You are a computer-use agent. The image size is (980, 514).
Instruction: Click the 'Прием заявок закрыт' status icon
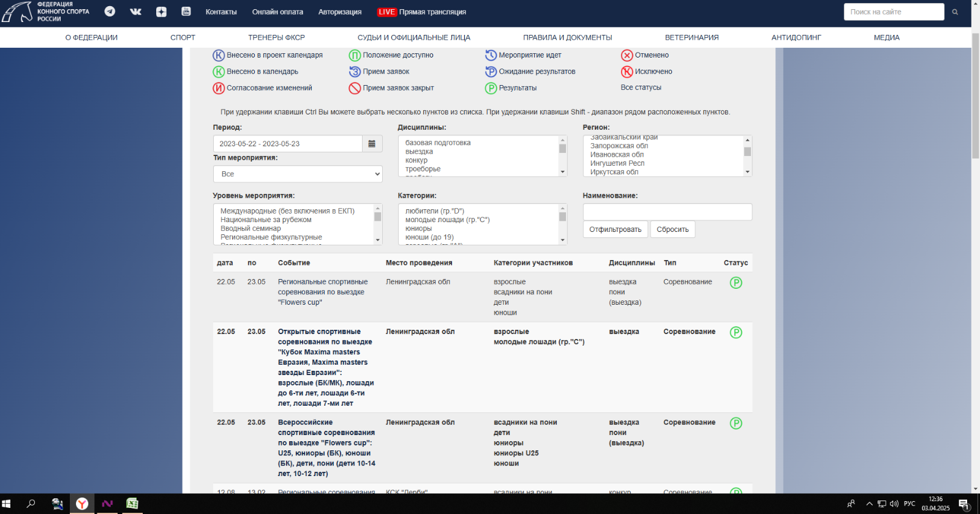(x=355, y=88)
